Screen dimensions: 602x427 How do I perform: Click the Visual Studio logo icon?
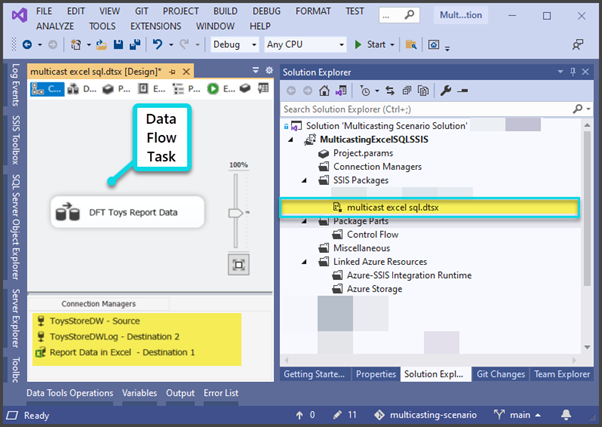[19, 15]
